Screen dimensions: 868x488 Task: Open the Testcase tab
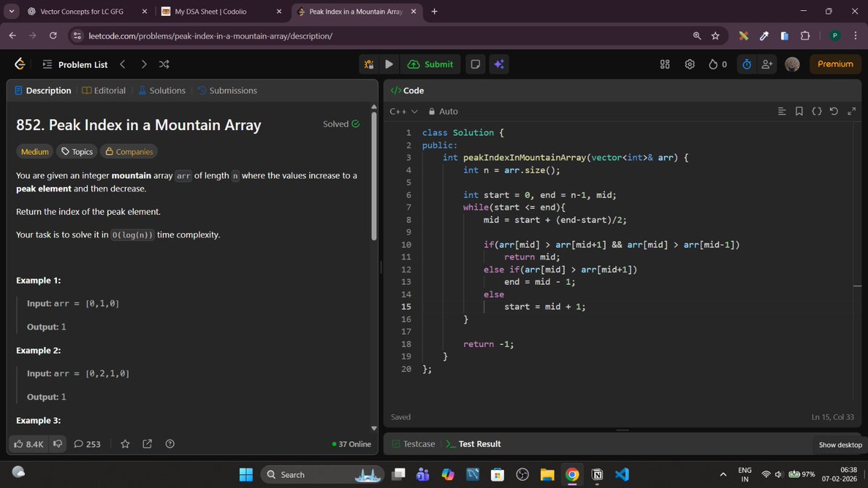[414, 444]
